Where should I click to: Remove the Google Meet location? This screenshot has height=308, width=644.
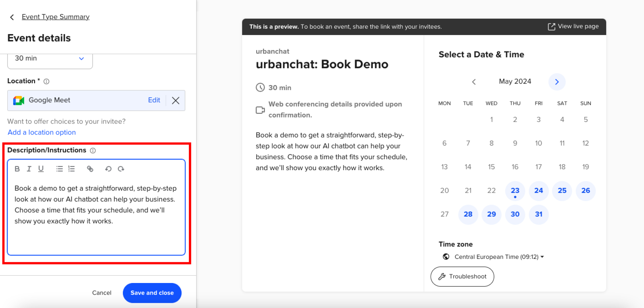click(x=175, y=100)
